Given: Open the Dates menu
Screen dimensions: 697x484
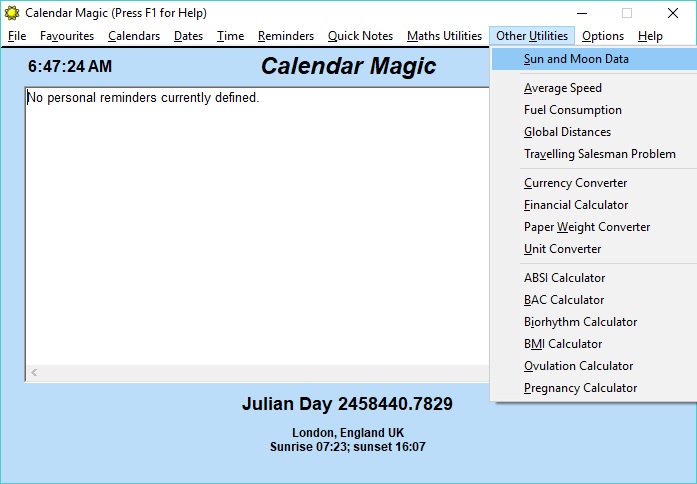Looking at the screenshot, I should [x=188, y=36].
